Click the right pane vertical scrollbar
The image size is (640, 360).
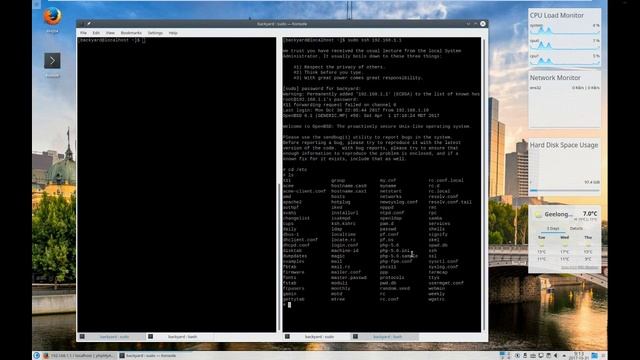pos(484,184)
